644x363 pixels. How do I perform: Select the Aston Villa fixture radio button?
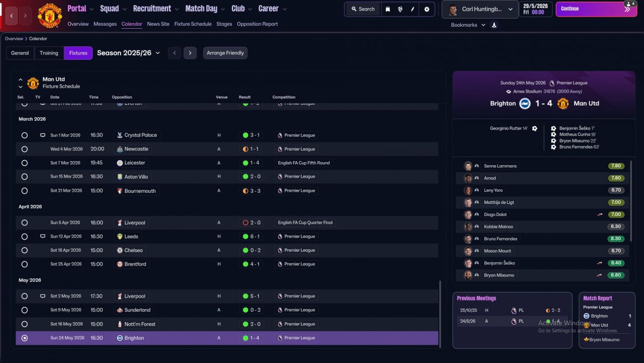pyautogui.click(x=25, y=177)
